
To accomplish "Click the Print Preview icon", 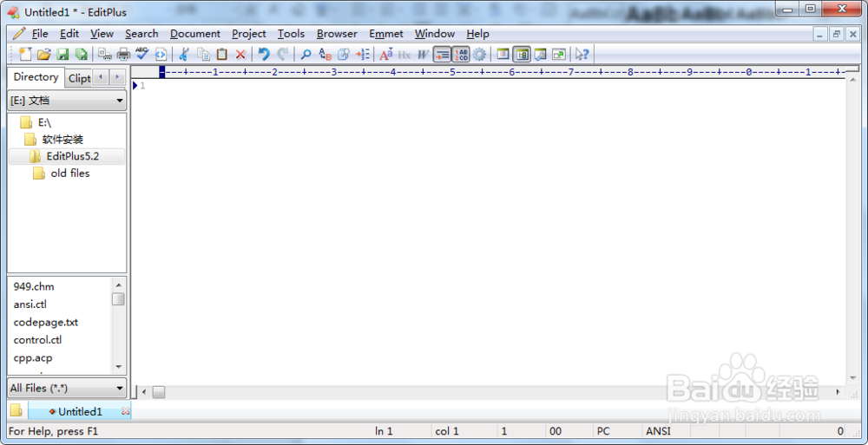I will 105,55.
